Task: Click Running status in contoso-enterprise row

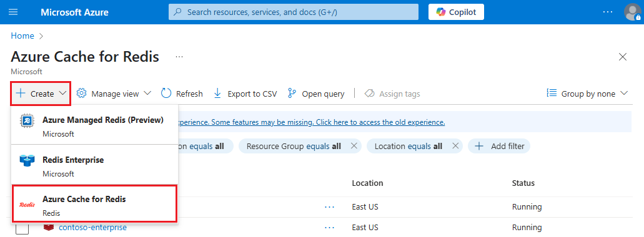Action: click(x=527, y=227)
